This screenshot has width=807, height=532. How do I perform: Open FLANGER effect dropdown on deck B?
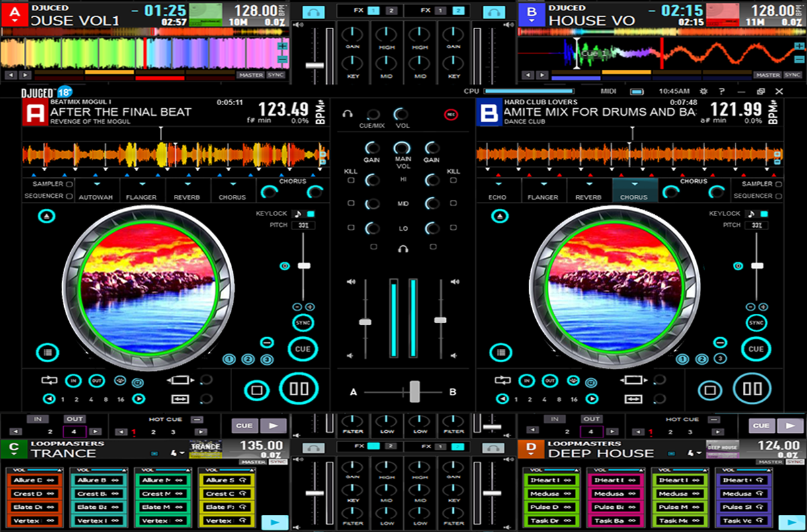[x=543, y=184]
